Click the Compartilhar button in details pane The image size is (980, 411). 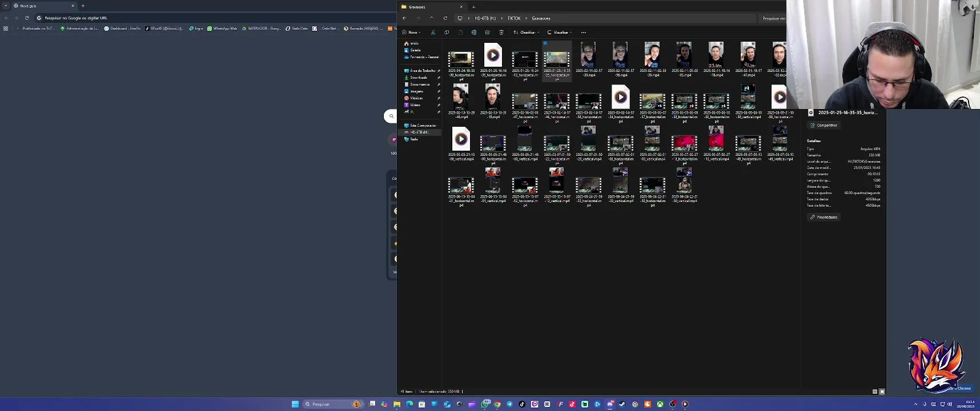click(x=824, y=126)
